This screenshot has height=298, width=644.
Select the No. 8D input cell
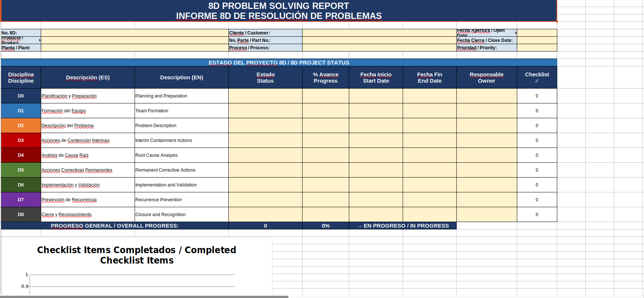tap(135, 33)
